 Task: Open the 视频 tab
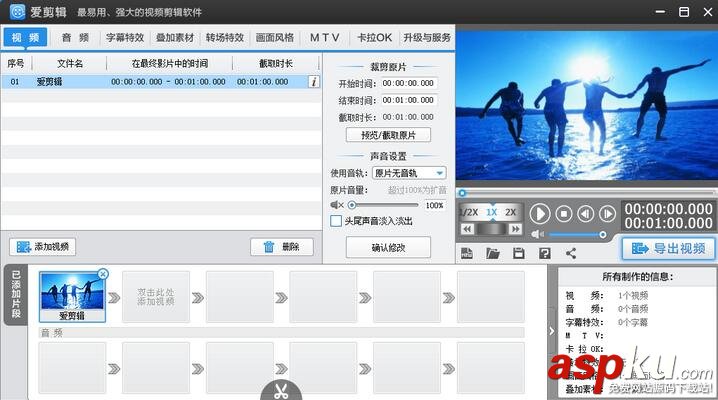[26, 38]
